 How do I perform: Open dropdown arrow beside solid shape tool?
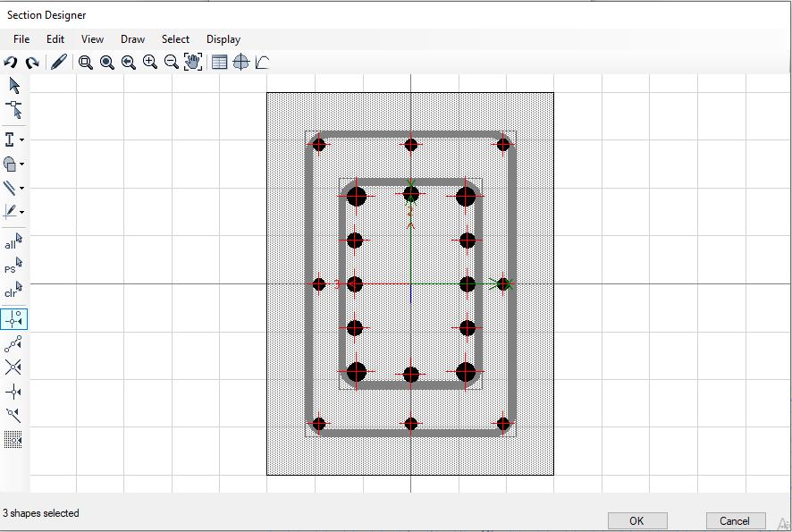tap(21, 165)
